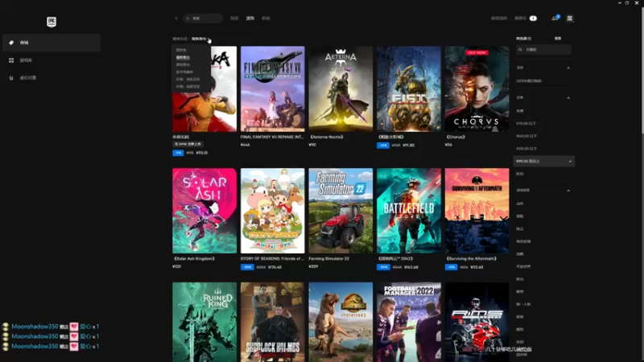Click the store search input field

point(203,19)
